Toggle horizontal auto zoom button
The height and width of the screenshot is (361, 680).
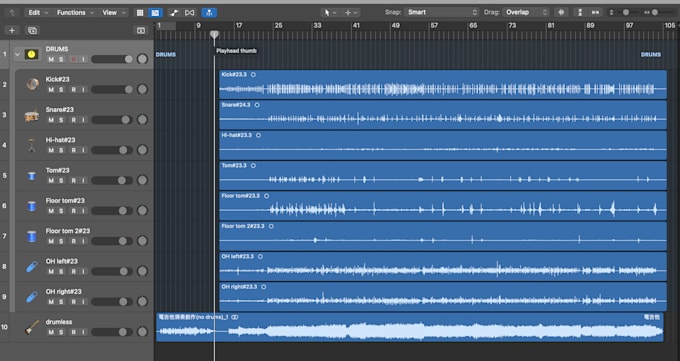595,13
